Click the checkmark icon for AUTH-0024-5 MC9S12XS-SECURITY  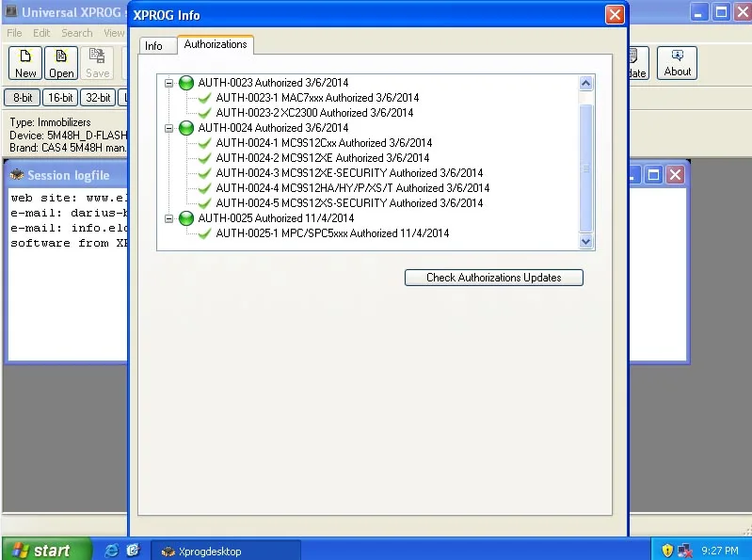click(205, 203)
